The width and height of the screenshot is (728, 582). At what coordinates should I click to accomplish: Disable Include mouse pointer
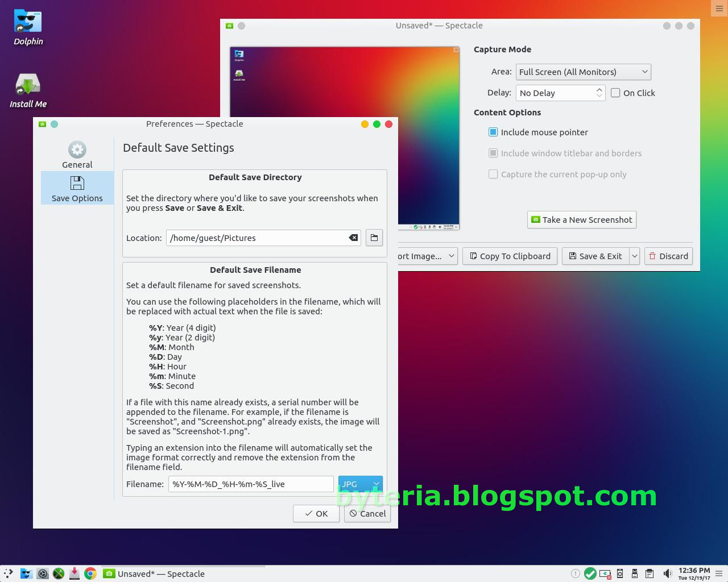(493, 132)
